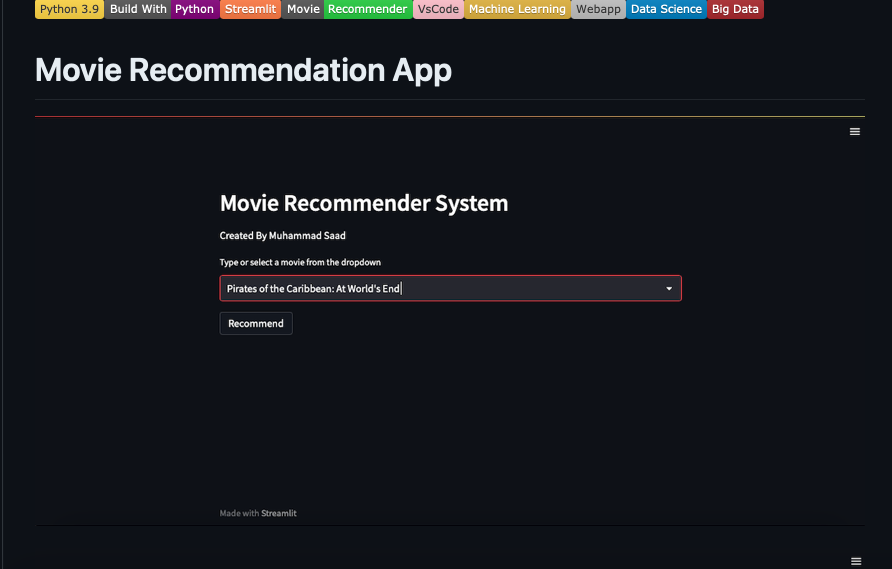
Task: Click the Machine Learning badge
Action: [x=517, y=9]
